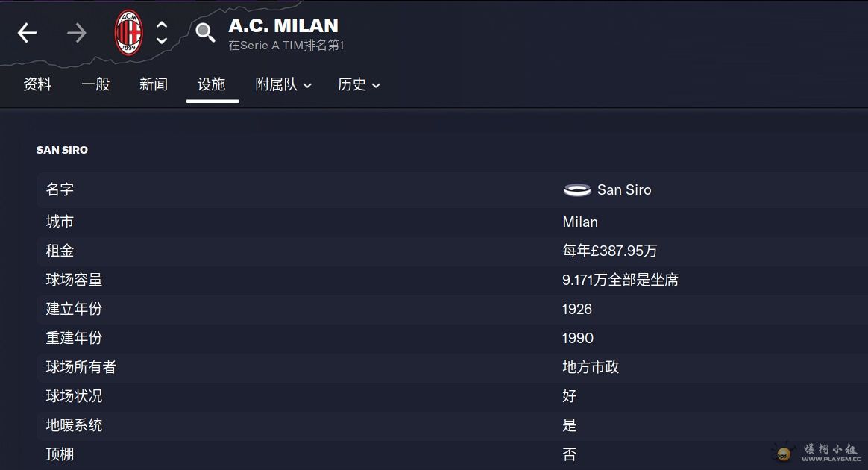The height and width of the screenshot is (470, 868).
Task: Open the 一般 tab
Action: [x=95, y=84]
